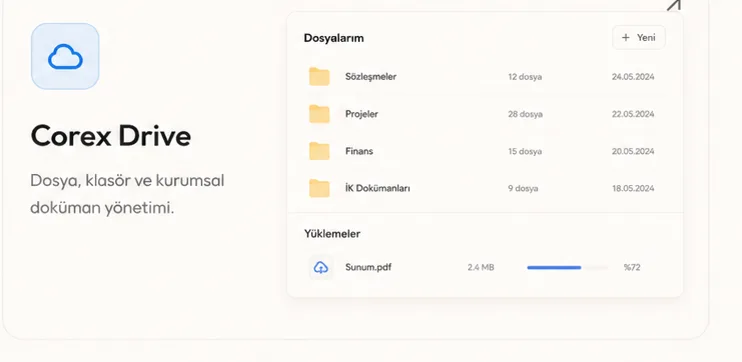Select the Sözleşmeler folder name

[371, 77]
